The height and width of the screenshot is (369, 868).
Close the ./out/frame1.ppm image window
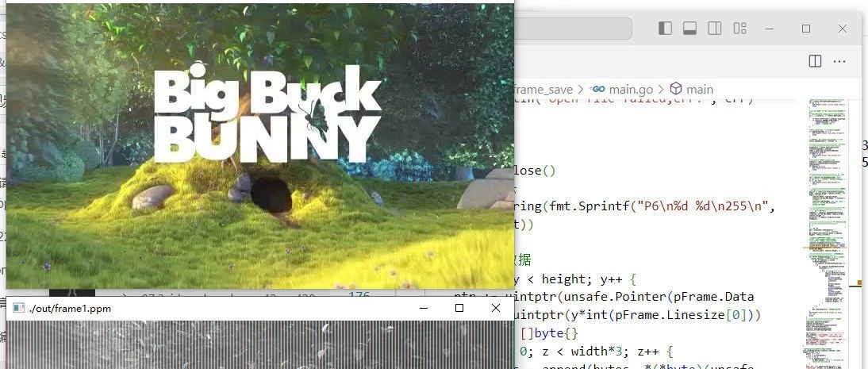[495, 308]
